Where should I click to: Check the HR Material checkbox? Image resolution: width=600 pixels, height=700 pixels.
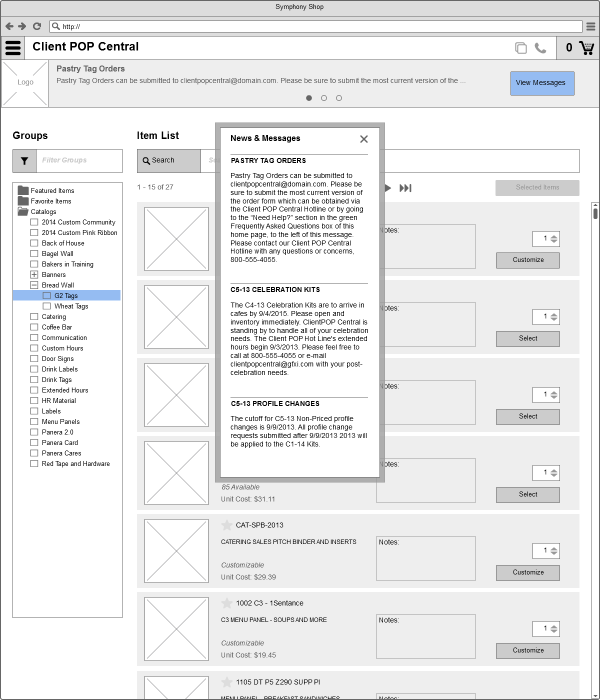coord(34,400)
